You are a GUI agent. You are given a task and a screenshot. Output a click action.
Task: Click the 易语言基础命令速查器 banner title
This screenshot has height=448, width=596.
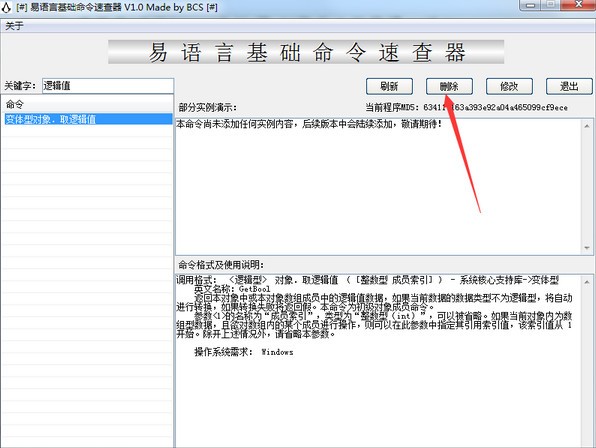pyautogui.click(x=306, y=52)
